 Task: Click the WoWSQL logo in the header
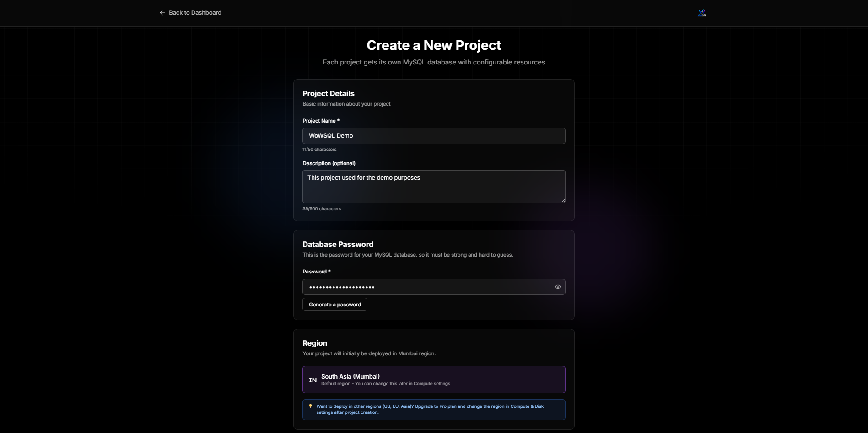pos(701,12)
